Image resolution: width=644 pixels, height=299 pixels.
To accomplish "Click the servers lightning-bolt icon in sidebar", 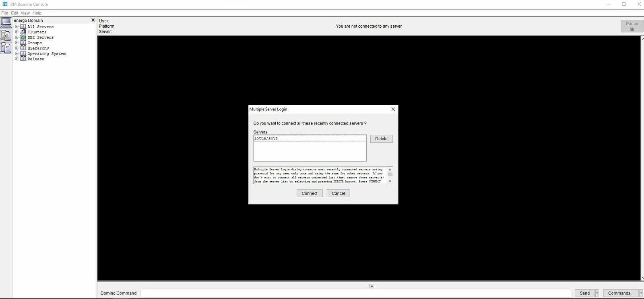I will pos(6,36).
